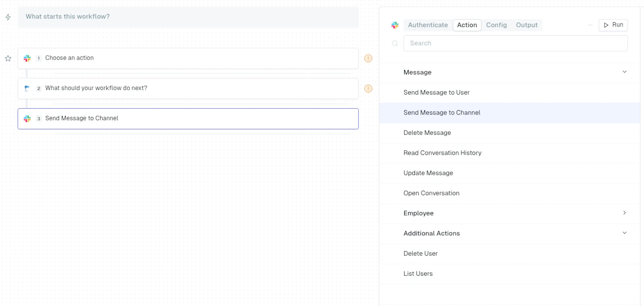Click the lightning bolt trigger icon
The image size is (644, 306).
coord(8,17)
